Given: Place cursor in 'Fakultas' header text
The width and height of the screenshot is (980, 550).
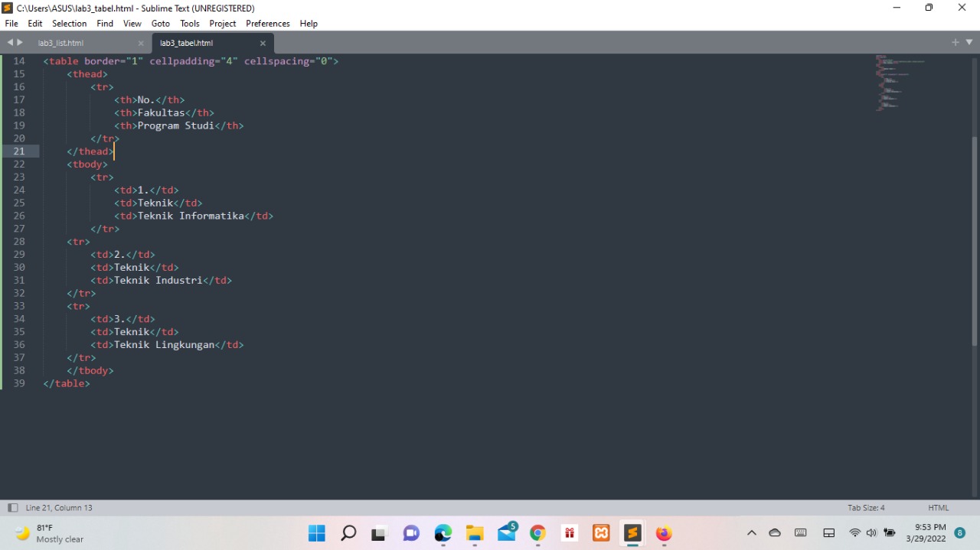Looking at the screenshot, I should (x=161, y=112).
